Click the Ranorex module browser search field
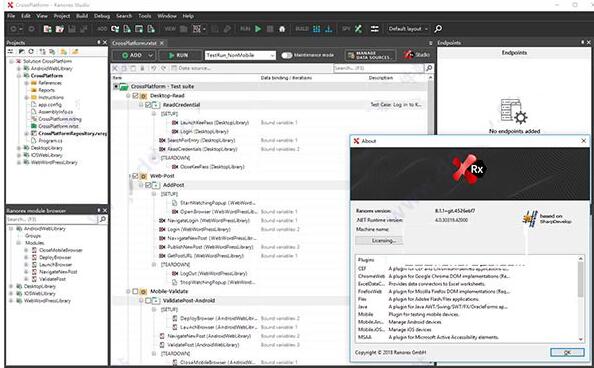594x368 pixels. (52, 219)
